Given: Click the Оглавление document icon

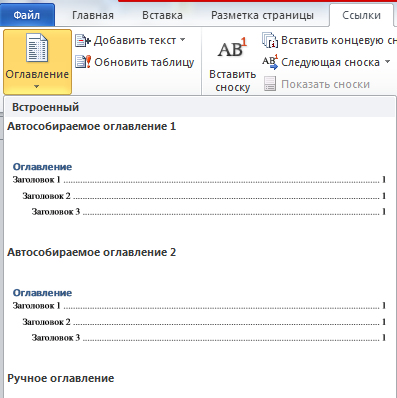Looking at the screenshot, I should [x=37, y=48].
